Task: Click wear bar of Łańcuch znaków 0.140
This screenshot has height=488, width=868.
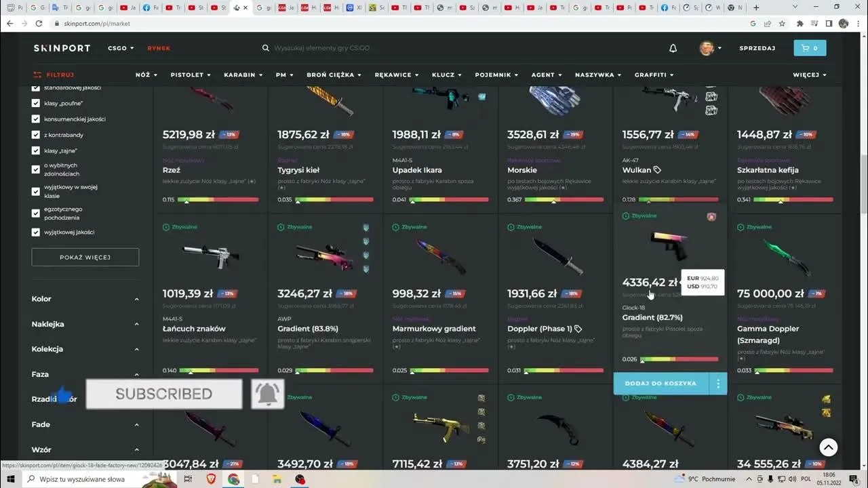Action: tap(218, 371)
